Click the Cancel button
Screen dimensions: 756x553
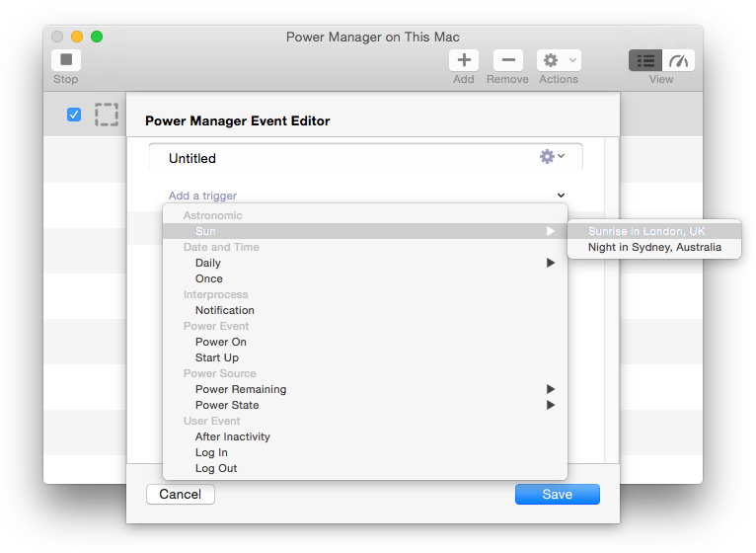(181, 494)
